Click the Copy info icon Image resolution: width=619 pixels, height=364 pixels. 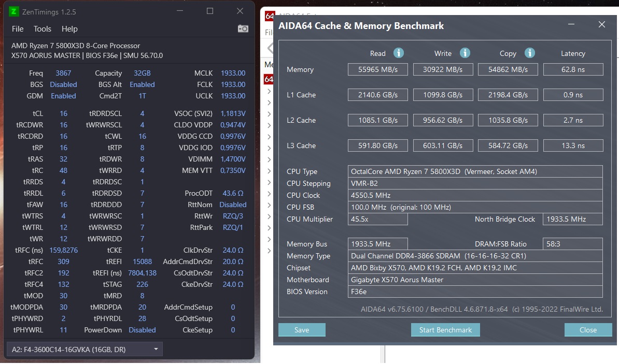(x=530, y=53)
